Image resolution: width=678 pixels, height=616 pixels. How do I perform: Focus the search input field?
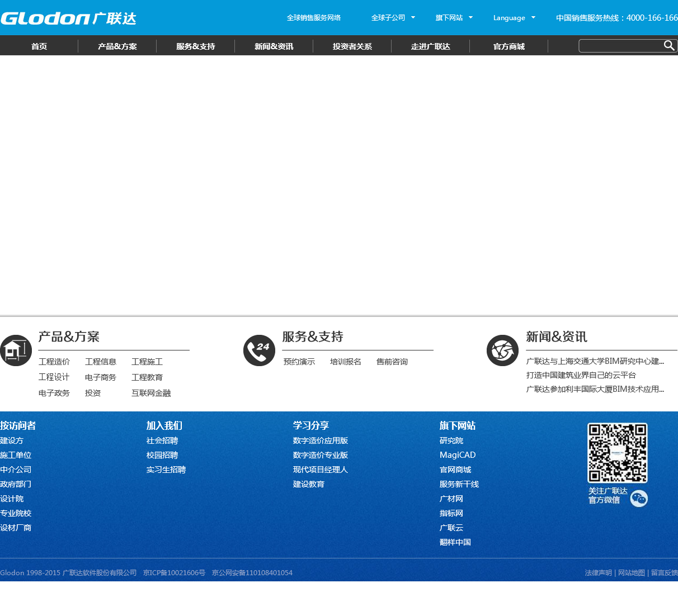coord(621,46)
